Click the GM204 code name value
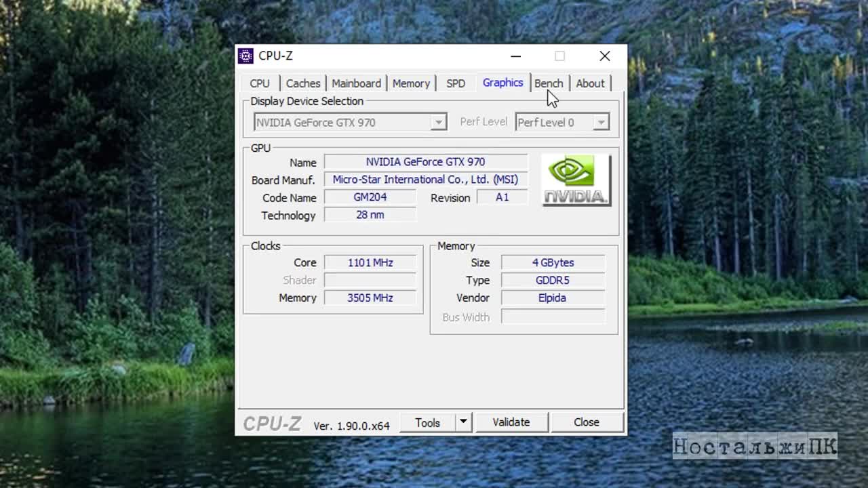 (x=370, y=197)
